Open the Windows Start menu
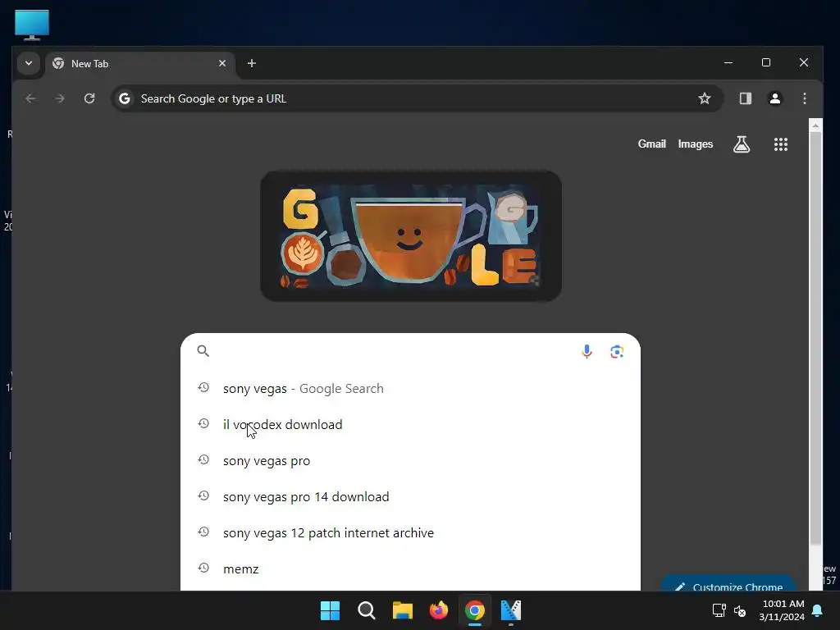This screenshot has width=840, height=630. click(x=330, y=610)
